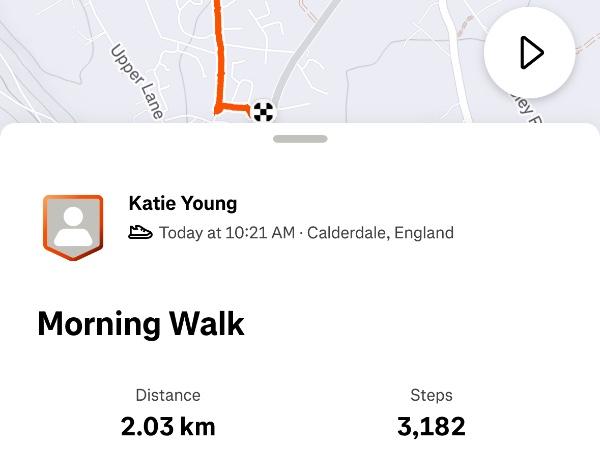The width and height of the screenshot is (600, 450).
Task: Click the Today at 10:21 AM timestamp
Action: [x=227, y=233]
